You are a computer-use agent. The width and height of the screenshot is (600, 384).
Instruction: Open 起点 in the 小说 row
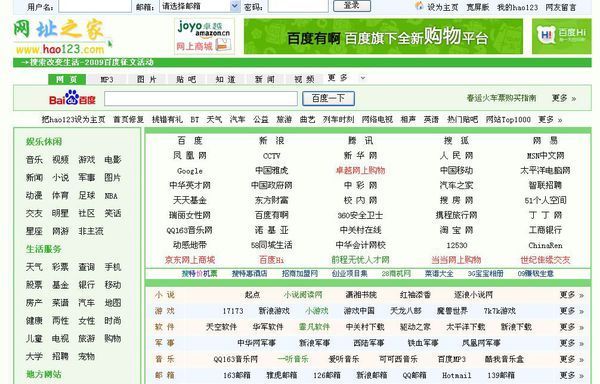[x=253, y=295]
